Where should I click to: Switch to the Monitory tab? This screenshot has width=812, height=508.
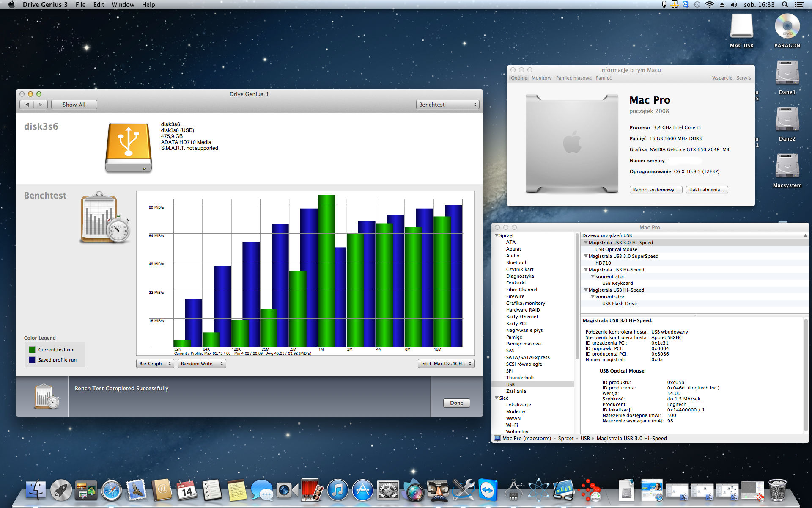(x=541, y=78)
